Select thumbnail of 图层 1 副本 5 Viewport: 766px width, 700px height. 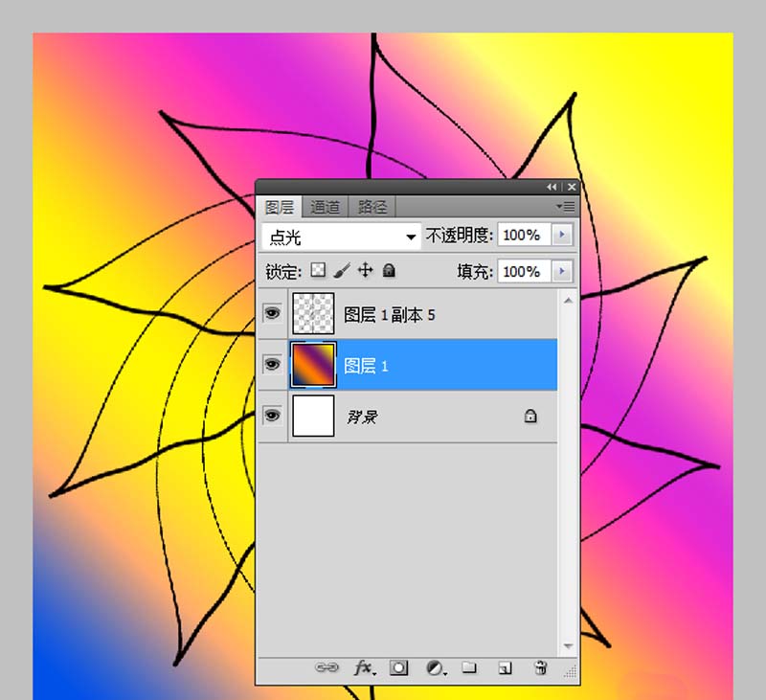[313, 313]
